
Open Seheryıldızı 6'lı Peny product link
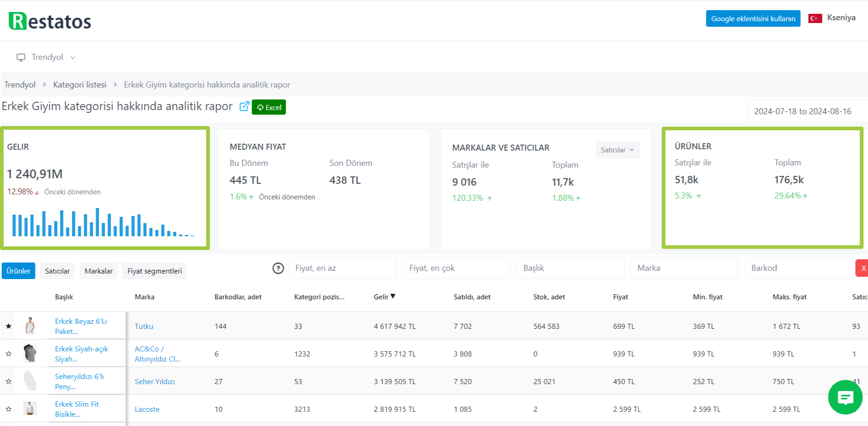click(79, 381)
